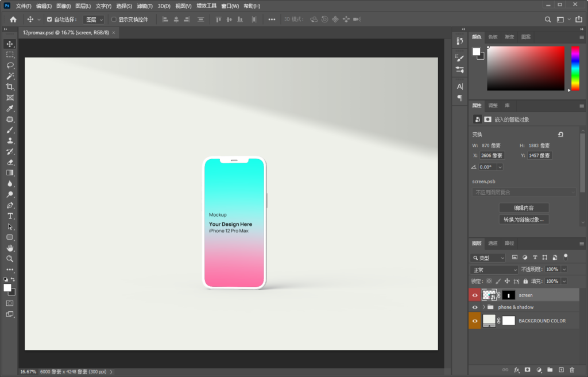
Task: Create a new group folder icon
Action: pos(550,370)
